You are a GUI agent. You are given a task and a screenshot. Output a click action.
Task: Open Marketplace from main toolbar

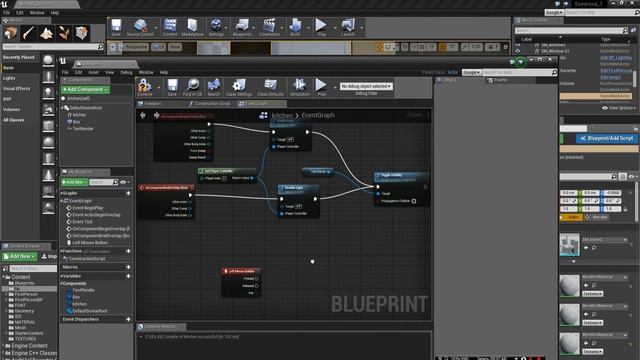tap(192, 27)
